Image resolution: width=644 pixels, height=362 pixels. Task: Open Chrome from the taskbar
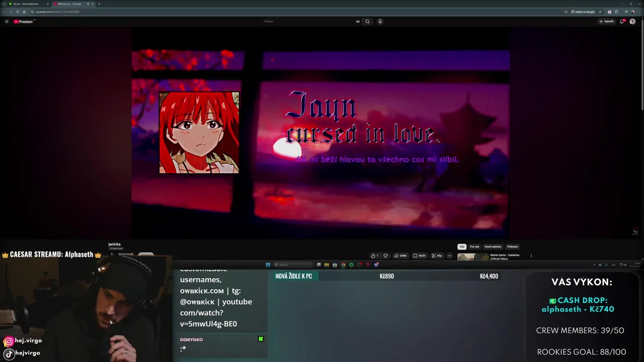point(343,265)
